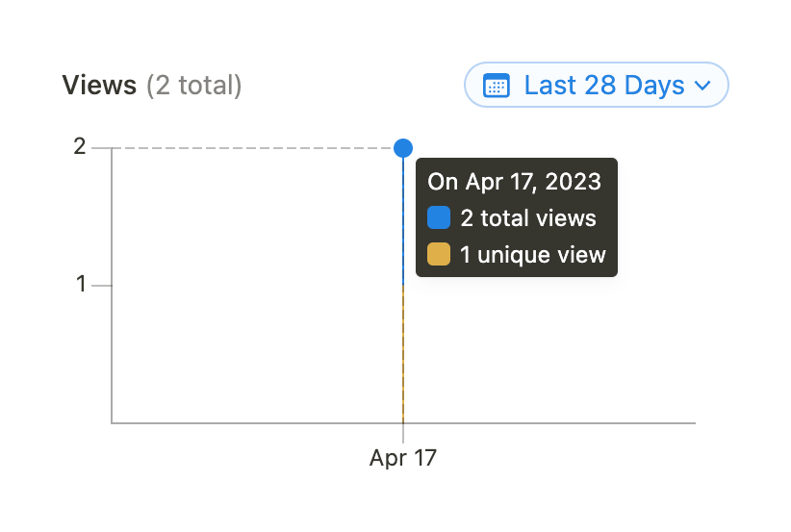Viewport: 791px width, 532px height.
Task: Click the Views heading text
Action: coord(99,86)
